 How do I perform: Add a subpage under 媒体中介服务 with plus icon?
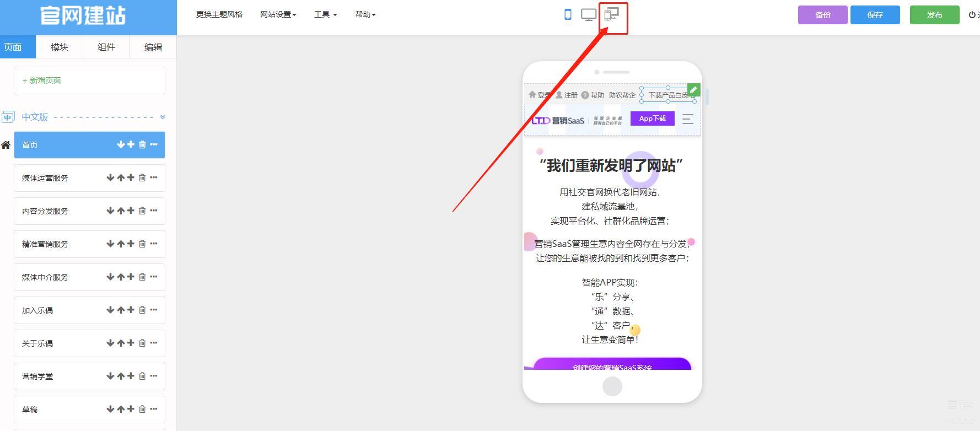[x=131, y=277]
